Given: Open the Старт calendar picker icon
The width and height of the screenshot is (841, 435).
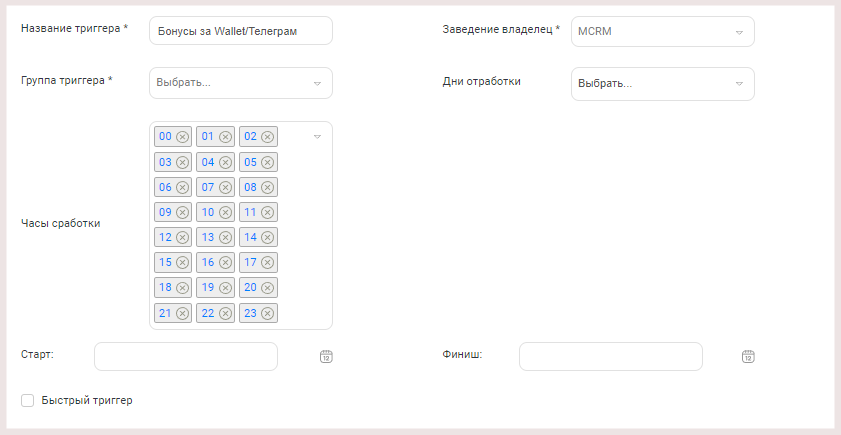Looking at the screenshot, I should point(326,356).
